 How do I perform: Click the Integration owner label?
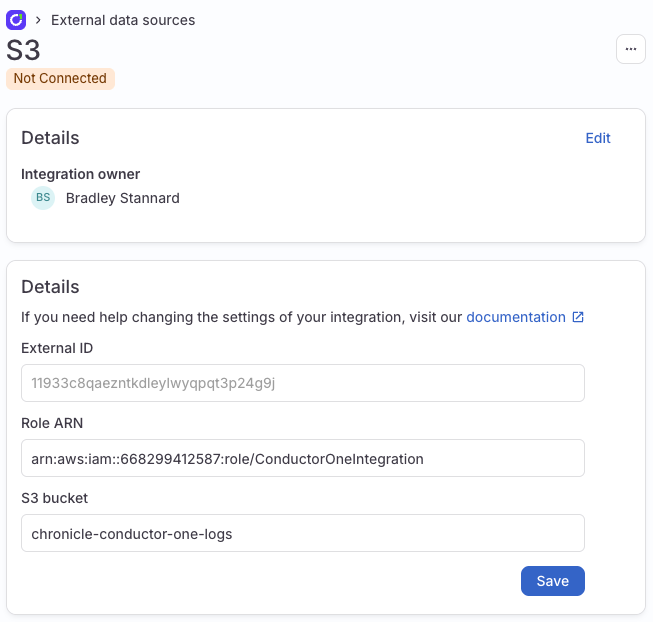coord(80,174)
